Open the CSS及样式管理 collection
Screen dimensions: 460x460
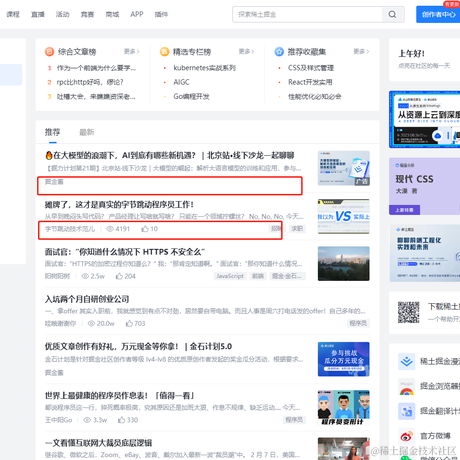(x=311, y=68)
